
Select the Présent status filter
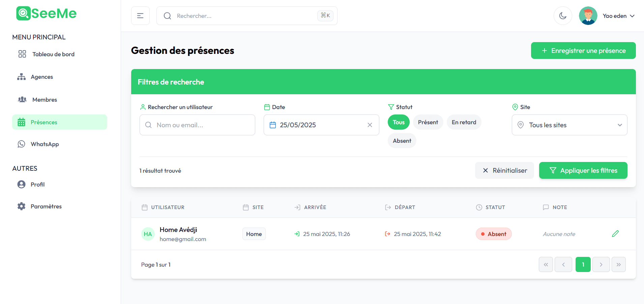coord(428,122)
